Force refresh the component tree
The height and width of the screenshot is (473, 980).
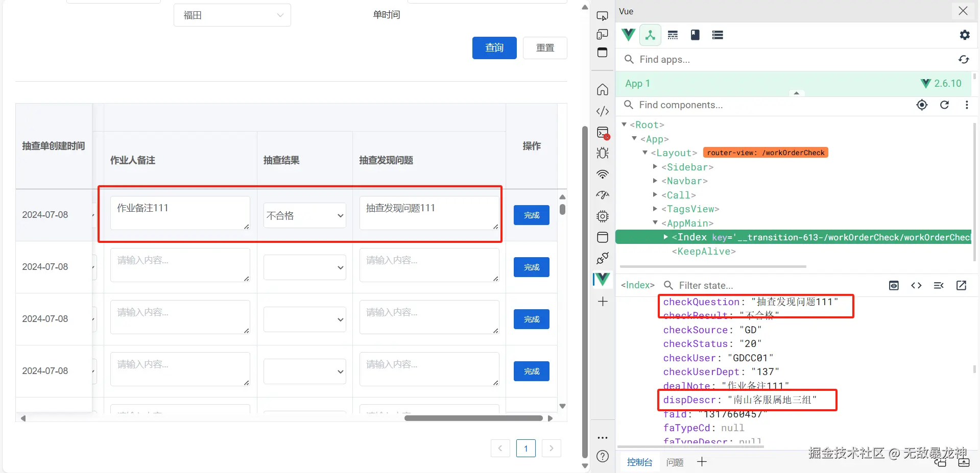pyautogui.click(x=945, y=105)
